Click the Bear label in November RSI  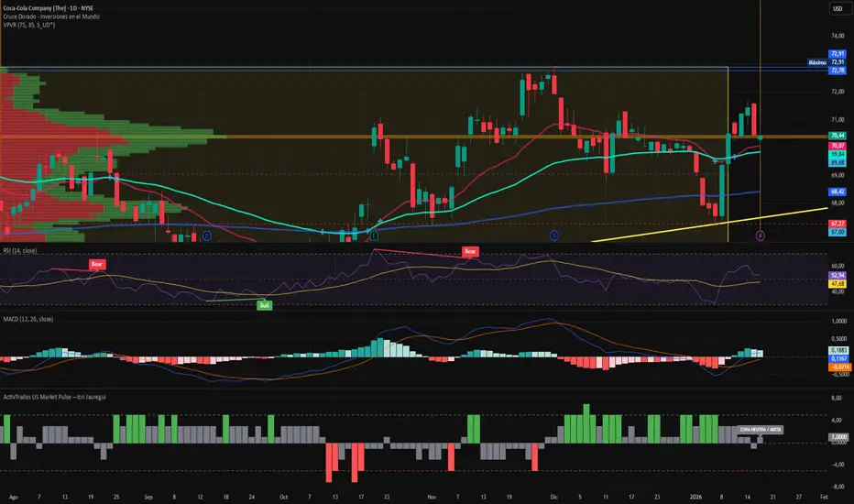click(x=470, y=251)
